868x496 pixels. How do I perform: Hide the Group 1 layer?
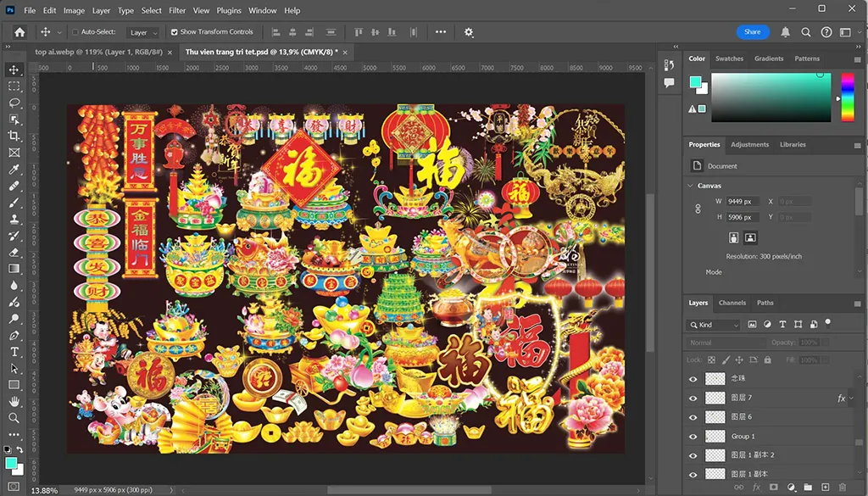coord(693,437)
